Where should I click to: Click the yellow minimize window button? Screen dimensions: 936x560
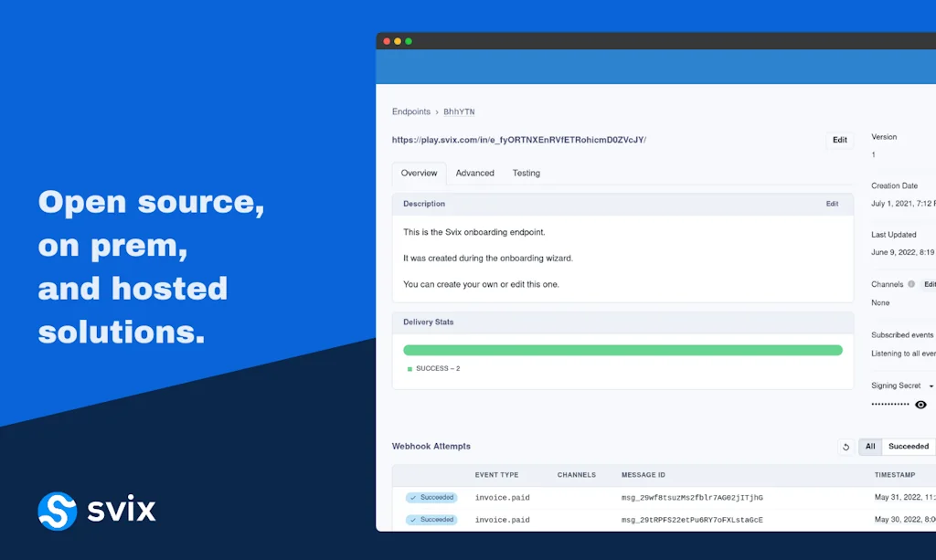tap(398, 41)
